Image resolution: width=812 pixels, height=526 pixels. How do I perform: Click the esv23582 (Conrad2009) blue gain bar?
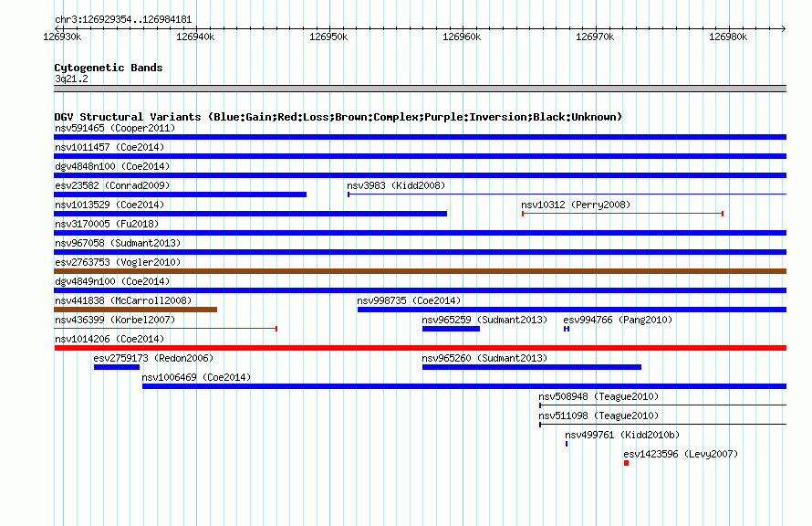[181, 195]
